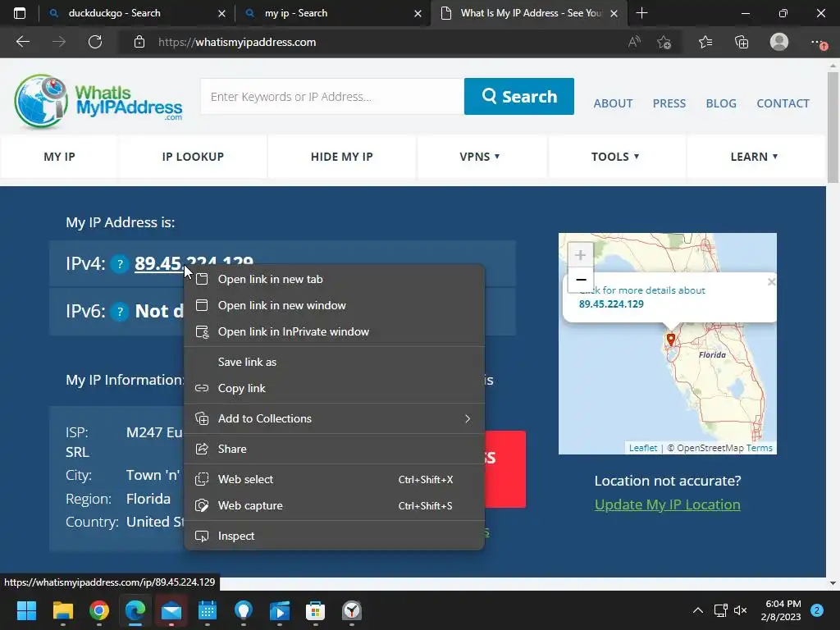The height and width of the screenshot is (630, 840).
Task: Open MY IP navigation item
Action: point(59,157)
